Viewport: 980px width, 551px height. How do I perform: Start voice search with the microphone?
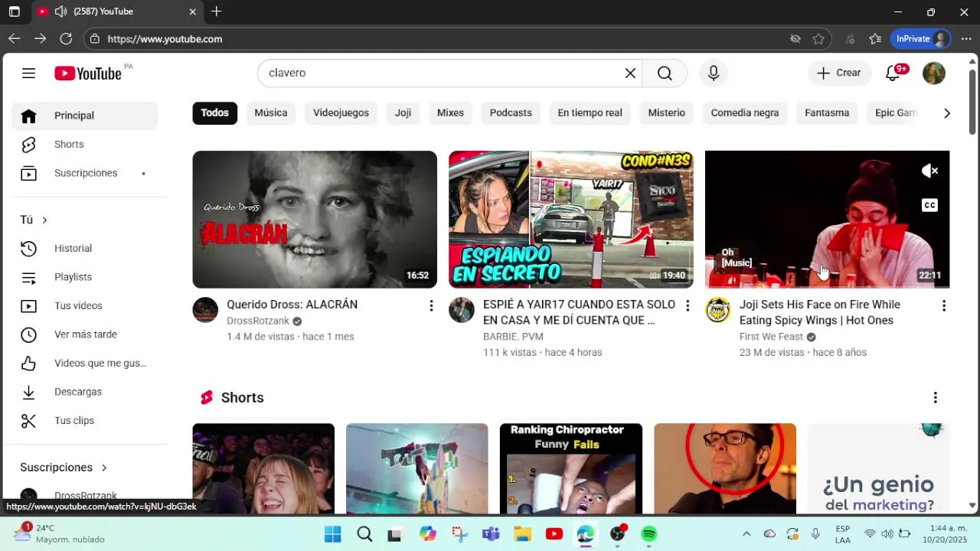(x=714, y=73)
